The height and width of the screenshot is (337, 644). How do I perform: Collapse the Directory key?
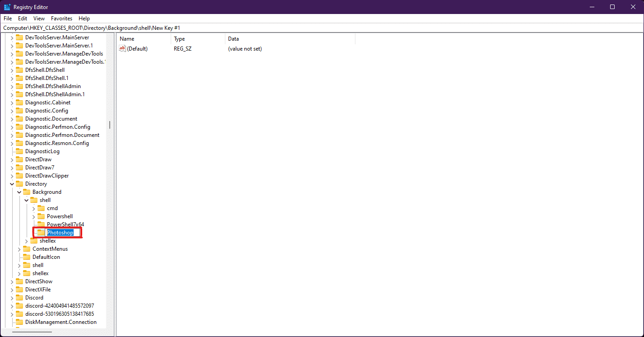tap(12, 184)
